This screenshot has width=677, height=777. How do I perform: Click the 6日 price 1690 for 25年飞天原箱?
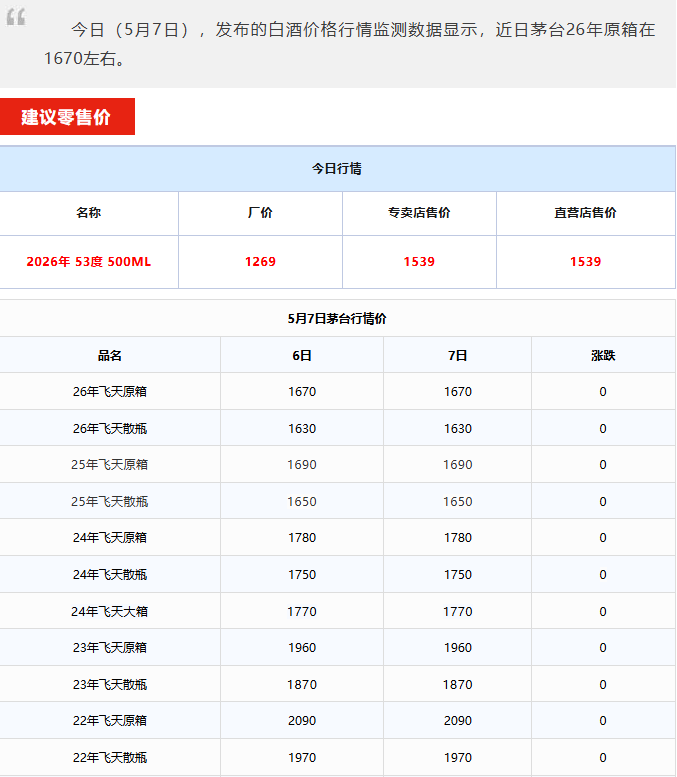pos(302,464)
